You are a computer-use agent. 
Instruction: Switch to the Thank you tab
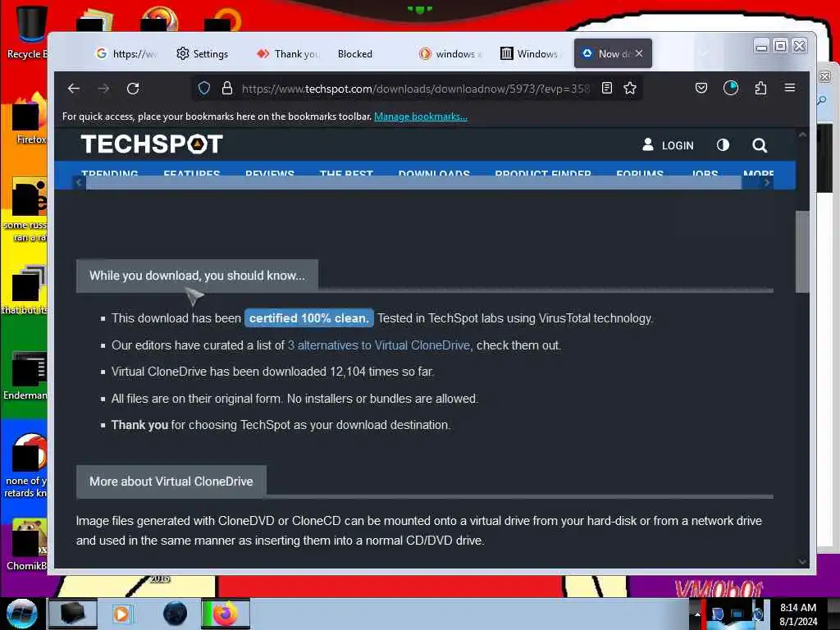click(x=288, y=53)
